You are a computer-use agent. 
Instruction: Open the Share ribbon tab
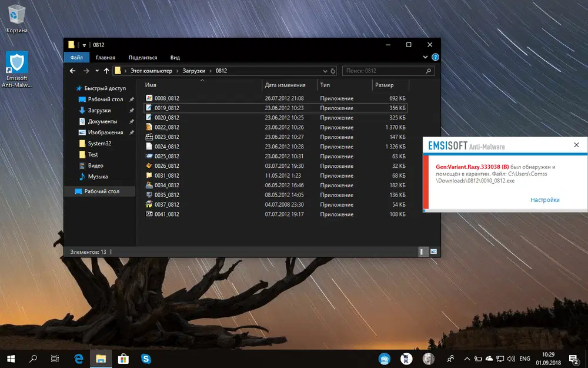click(143, 58)
